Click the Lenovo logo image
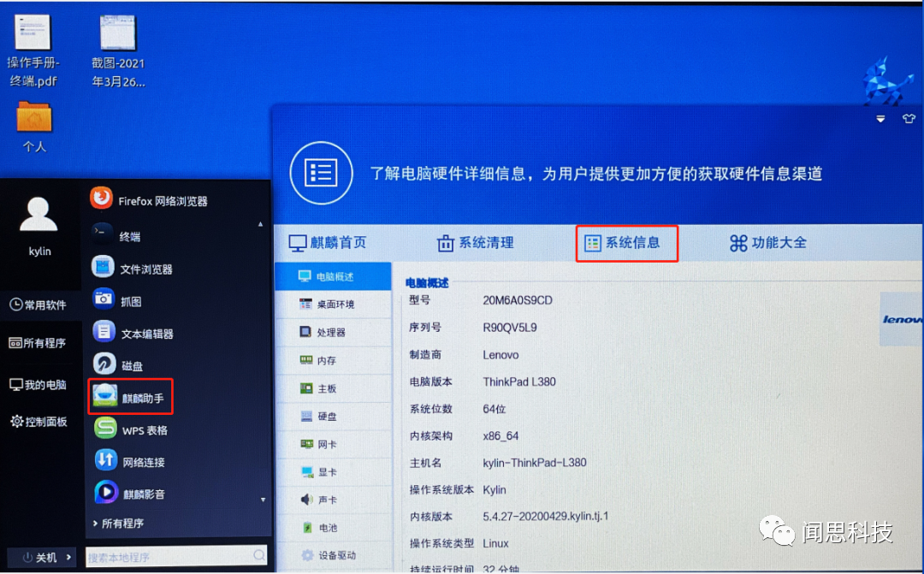 [x=902, y=319]
